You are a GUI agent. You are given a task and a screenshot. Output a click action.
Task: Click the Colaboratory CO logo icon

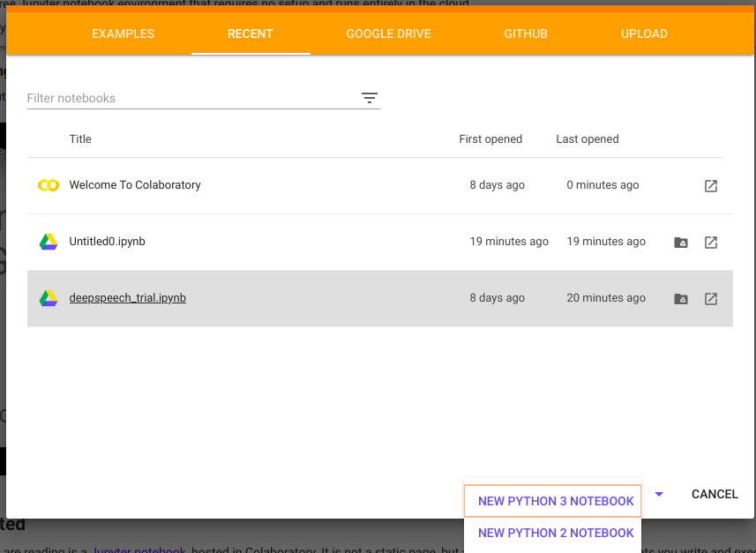tap(49, 185)
